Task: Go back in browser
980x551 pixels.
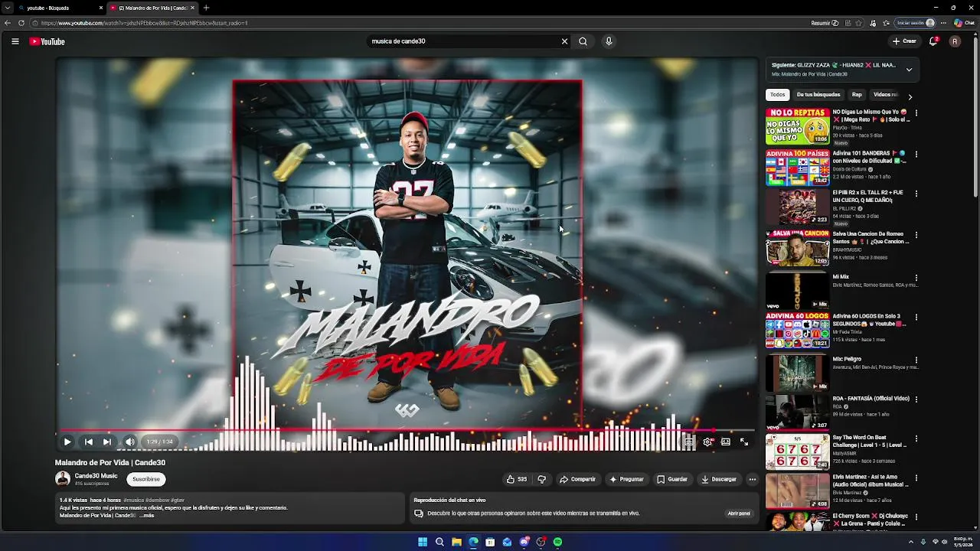Action: pyautogui.click(x=8, y=23)
